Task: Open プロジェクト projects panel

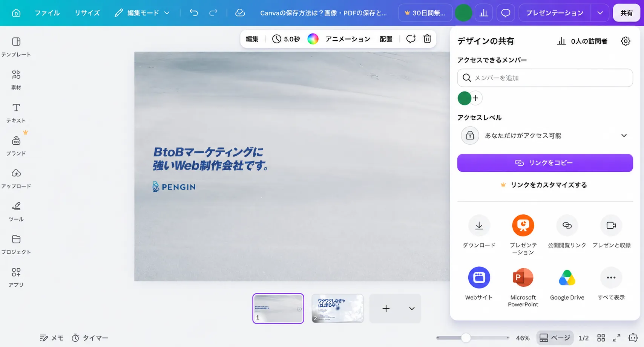Action: pyautogui.click(x=16, y=244)
